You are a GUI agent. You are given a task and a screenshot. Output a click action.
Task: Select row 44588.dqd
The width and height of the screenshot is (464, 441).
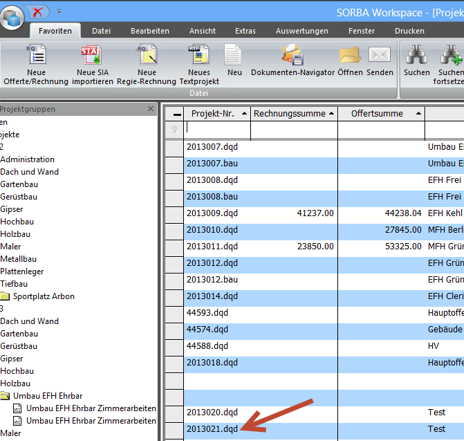click(x=207, y=346)
